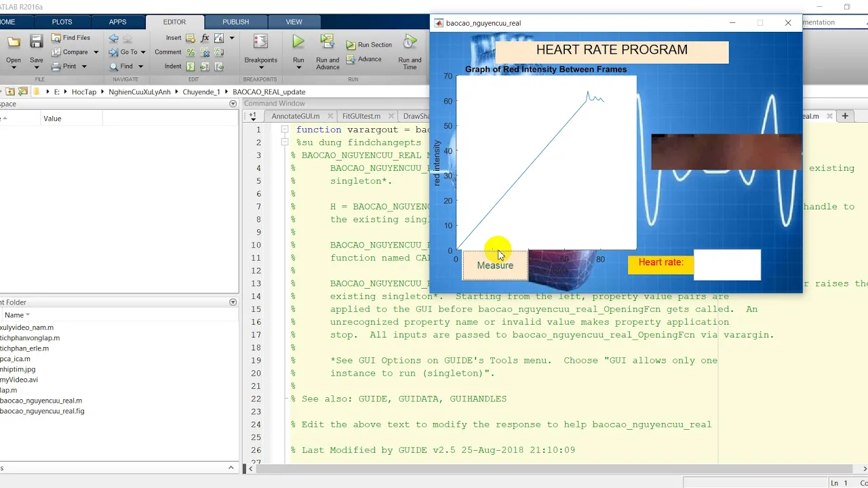This screenshot has height=488, width=868.
Task: Click the Run and Time icon
Action: [x=410, y=42]
